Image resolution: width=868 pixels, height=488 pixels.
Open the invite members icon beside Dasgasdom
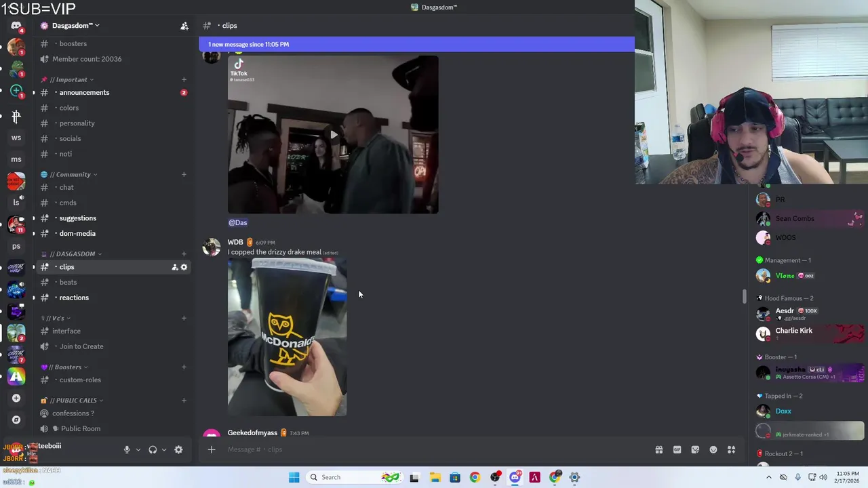coord(184,26)
